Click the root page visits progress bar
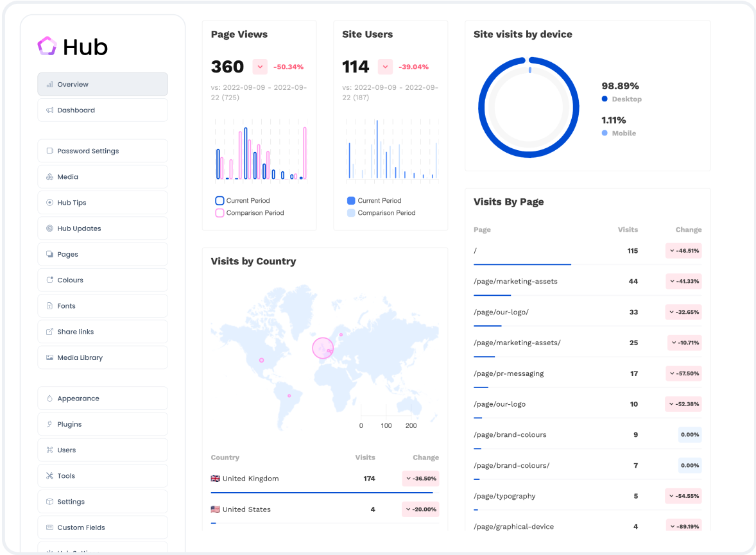 coord(522,264)
